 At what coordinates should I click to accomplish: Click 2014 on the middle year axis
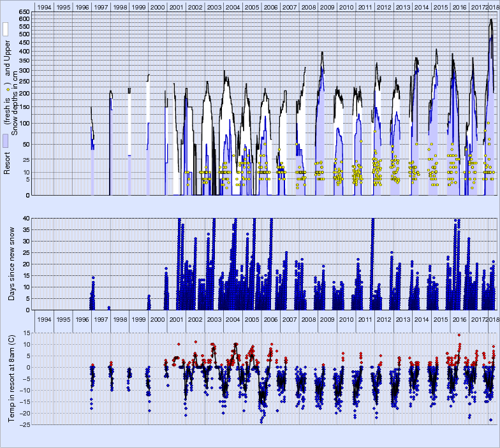point(421,319)
